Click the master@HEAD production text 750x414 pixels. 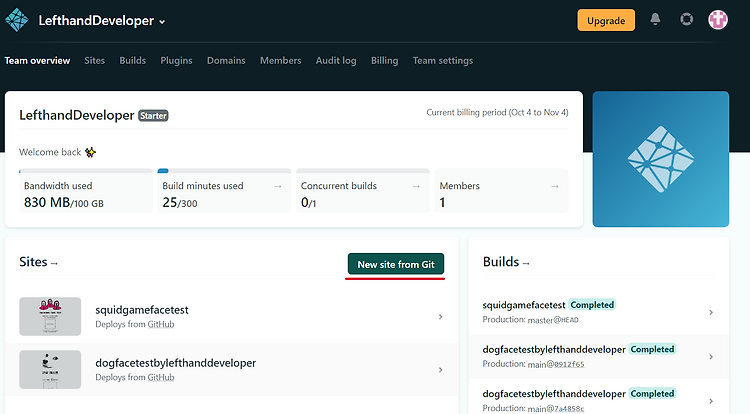pyautogui.click(x=553, y=320)
